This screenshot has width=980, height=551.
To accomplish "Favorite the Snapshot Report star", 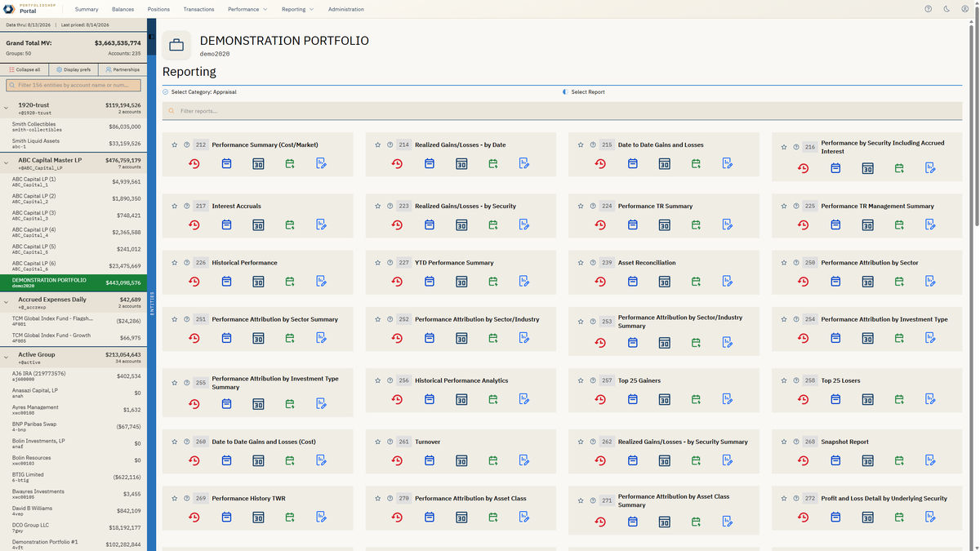I will [x=784, y=442].
